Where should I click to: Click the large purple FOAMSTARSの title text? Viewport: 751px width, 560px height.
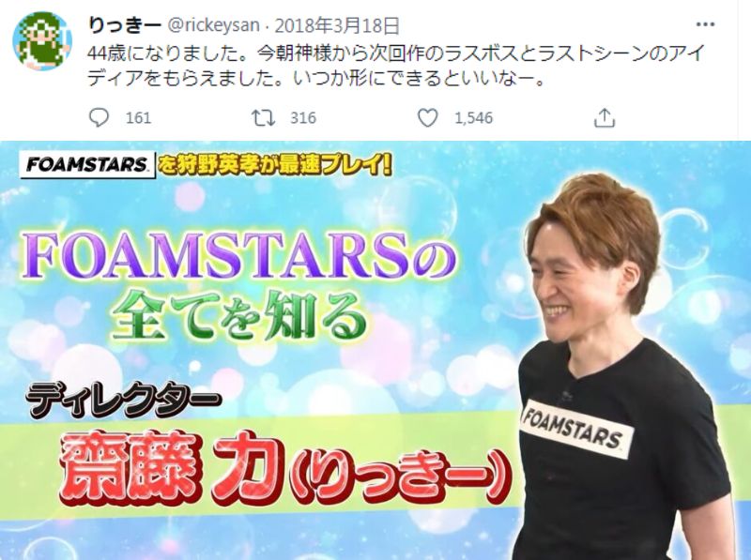pyautogui.click(x=239, y=255)
